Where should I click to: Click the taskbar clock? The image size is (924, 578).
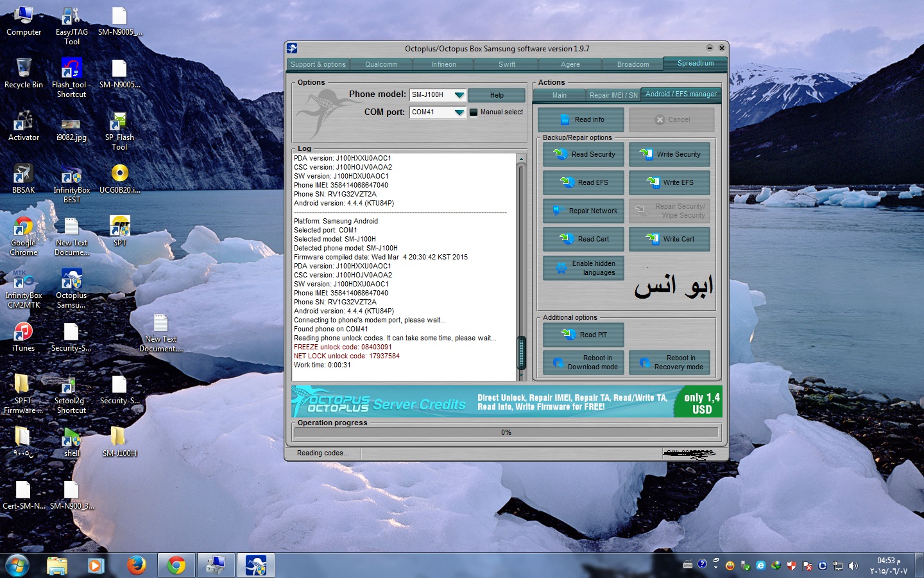(889, 566)
